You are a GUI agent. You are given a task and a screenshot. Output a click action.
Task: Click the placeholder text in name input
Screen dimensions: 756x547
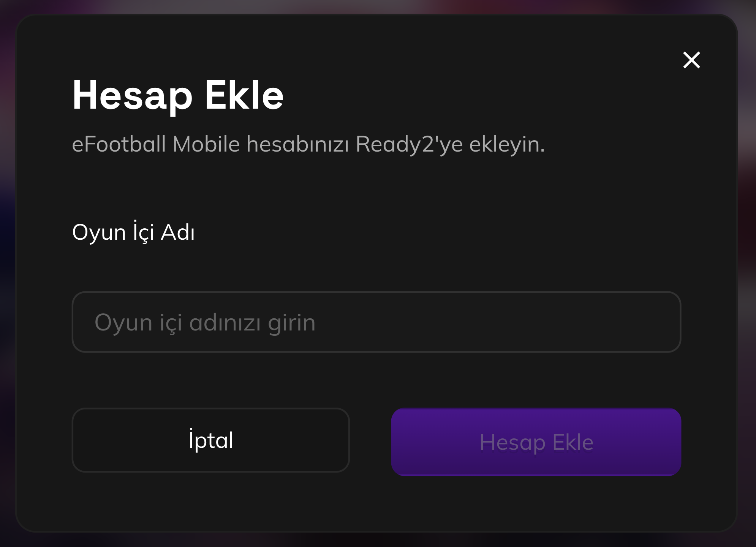(x=205, y=323)
